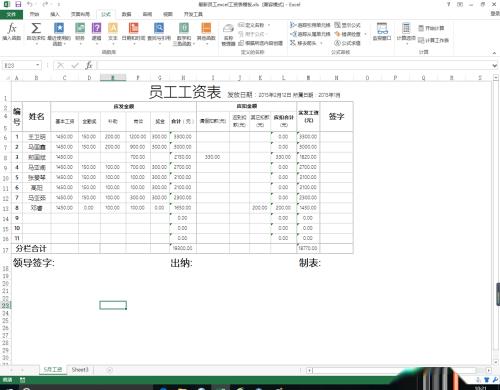Expand the formula bar chevron
The width and height of the screenshot is (500, 390).
click(x=495, y=66)
